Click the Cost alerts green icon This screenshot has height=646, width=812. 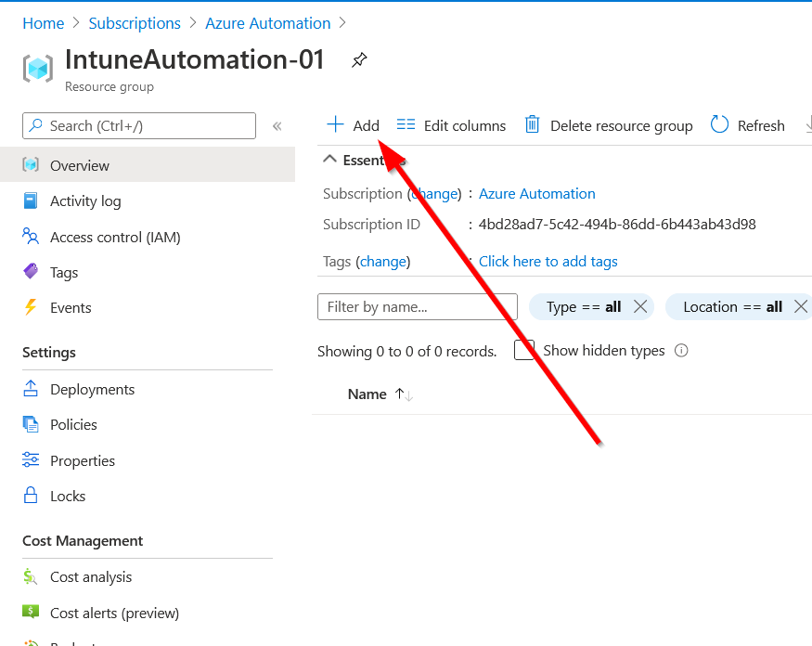click(x=31, y=612)
